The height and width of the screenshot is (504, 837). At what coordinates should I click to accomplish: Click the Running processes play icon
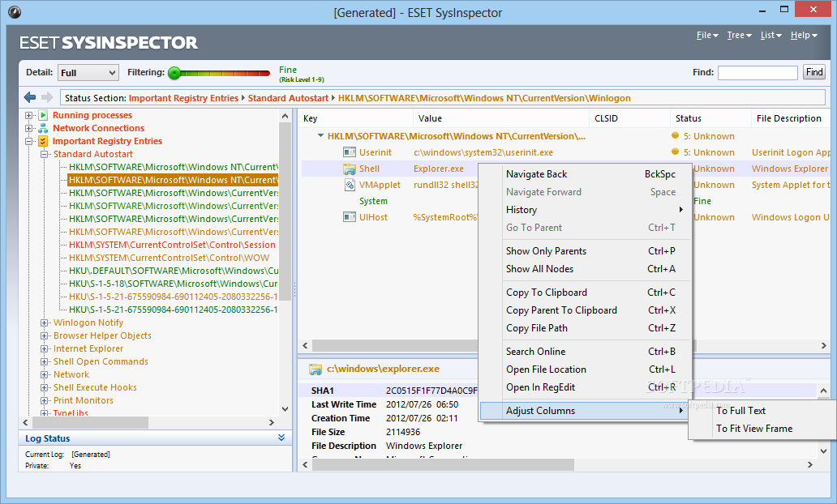43,115
